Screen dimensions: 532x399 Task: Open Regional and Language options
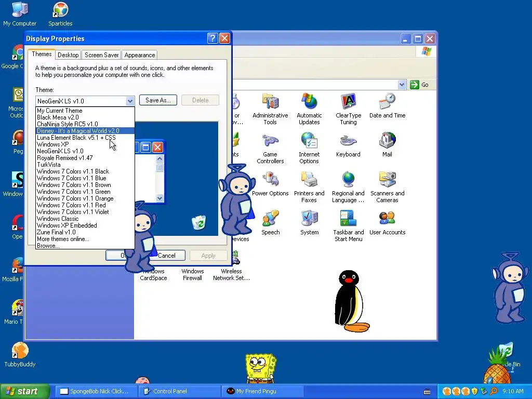click(x=348, y=187)
